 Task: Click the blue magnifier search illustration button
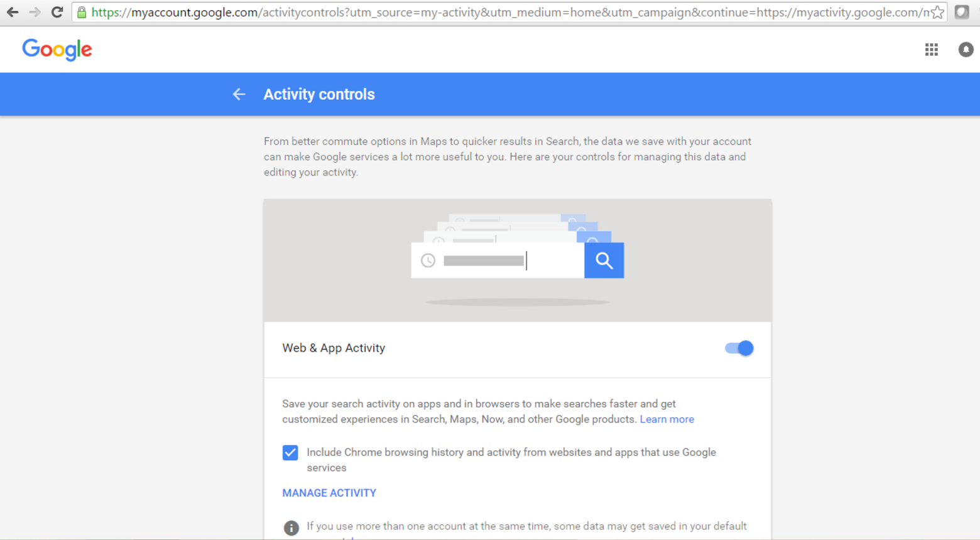click(604, 261)
